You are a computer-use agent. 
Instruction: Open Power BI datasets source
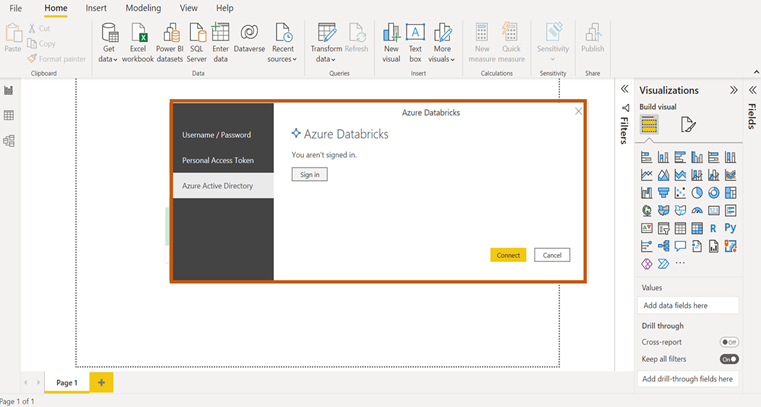[x=169, y=34]
